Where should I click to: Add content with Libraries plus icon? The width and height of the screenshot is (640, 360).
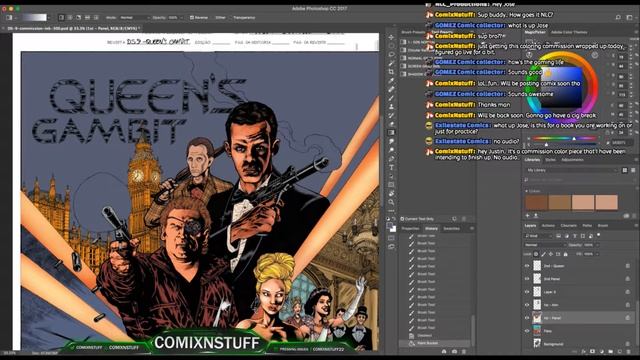[527, 215]
